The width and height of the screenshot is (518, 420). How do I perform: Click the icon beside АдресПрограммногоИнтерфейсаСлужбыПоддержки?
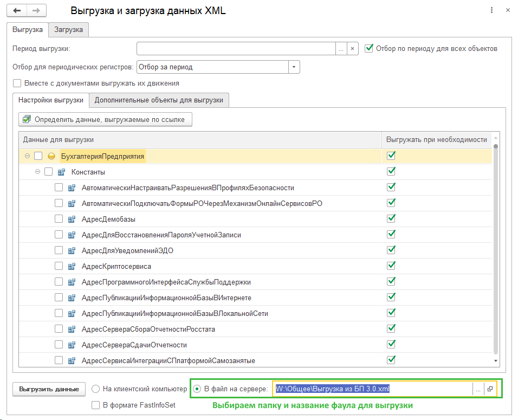click(x=72, y=282)
